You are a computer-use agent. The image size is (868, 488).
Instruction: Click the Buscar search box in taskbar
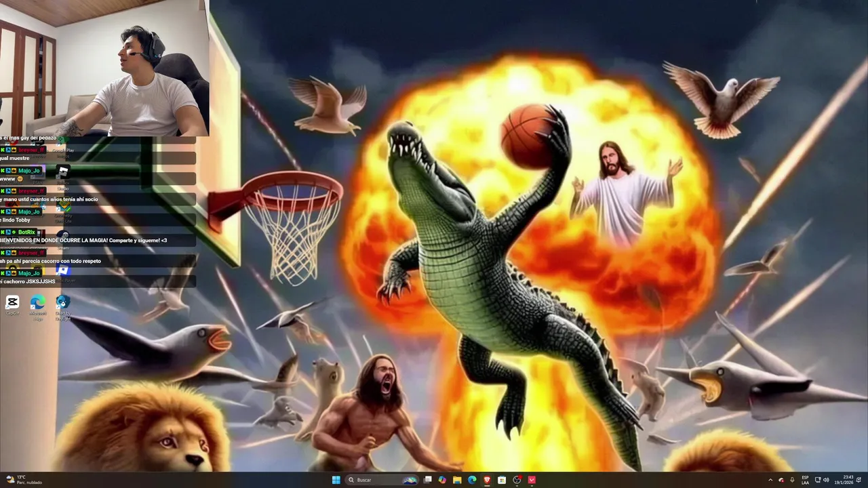[382, 480]
